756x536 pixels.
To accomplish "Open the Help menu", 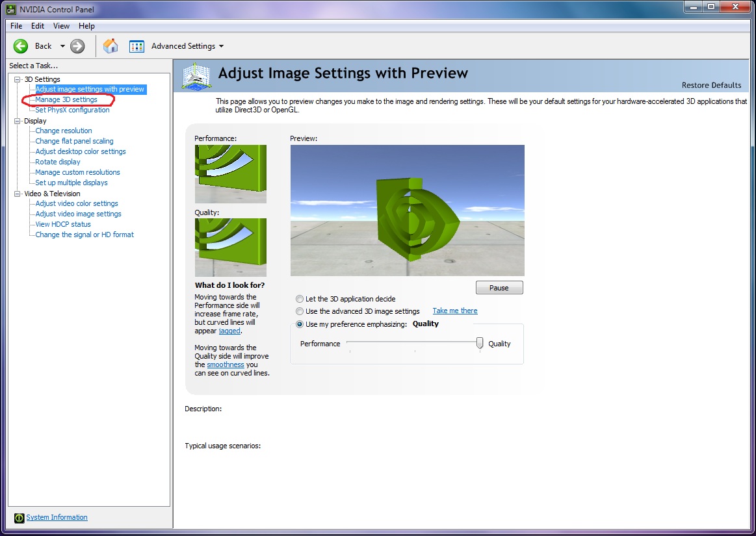I will tap(87, 26).
